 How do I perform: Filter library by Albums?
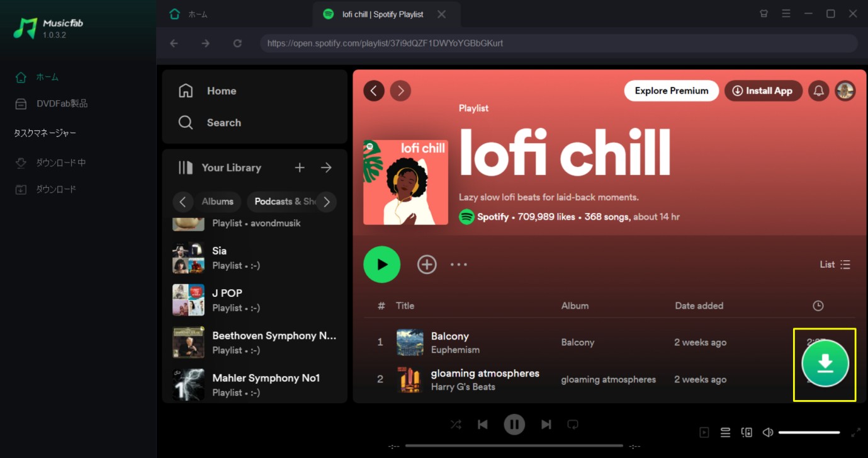[218, 202]
